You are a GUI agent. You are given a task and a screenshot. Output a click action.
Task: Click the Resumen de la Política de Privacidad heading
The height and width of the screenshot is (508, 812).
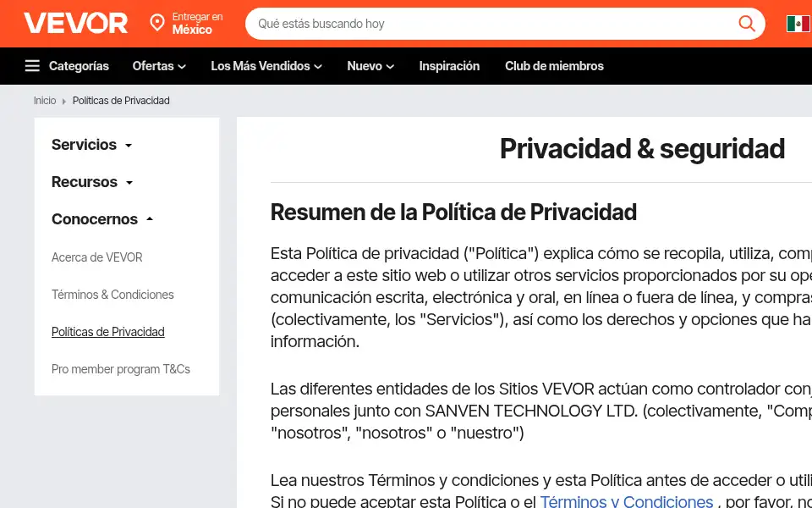point(453,212)
